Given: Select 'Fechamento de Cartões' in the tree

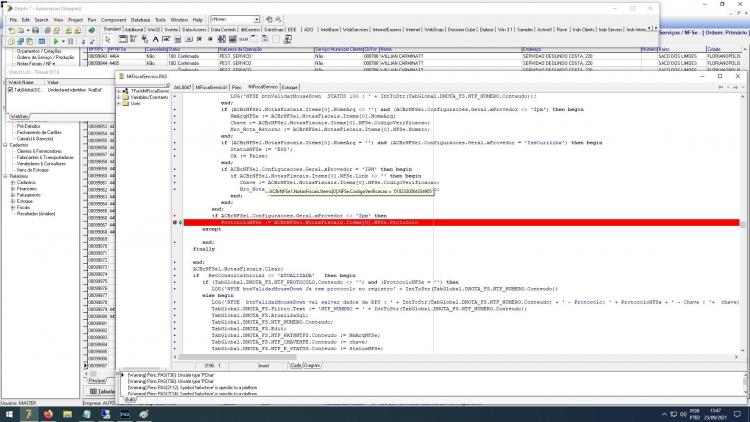Looking at the screenshot, I should (39, 133).
